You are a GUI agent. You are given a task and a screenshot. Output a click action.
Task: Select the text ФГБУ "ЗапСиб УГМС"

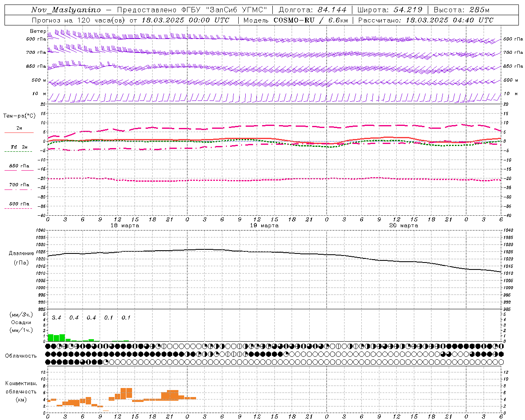tap(224, 10)
